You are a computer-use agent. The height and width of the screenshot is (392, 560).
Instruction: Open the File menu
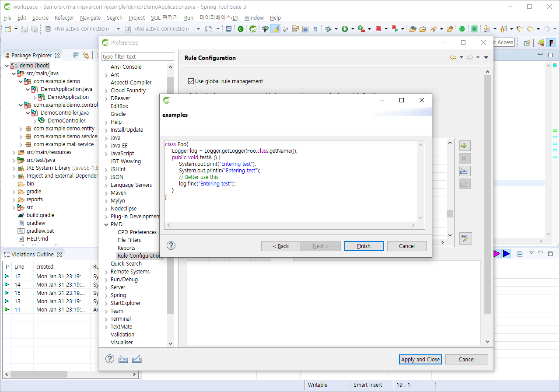pos(7,17)
